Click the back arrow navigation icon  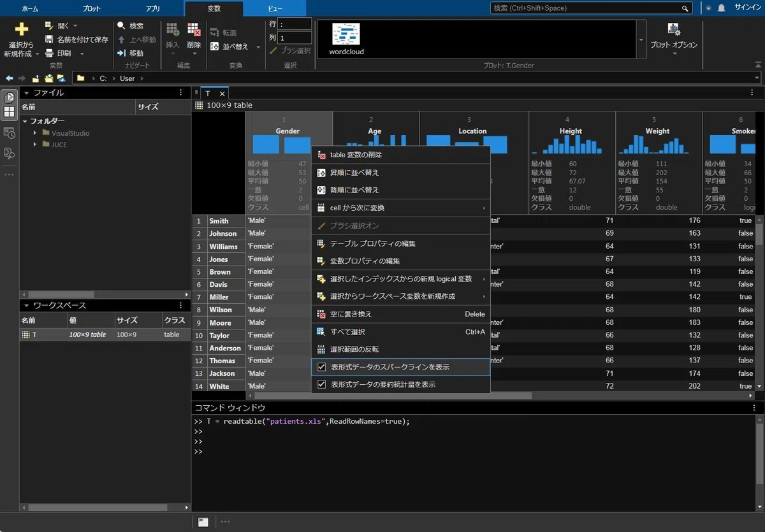pyautogui.click(x=10, y=78)
